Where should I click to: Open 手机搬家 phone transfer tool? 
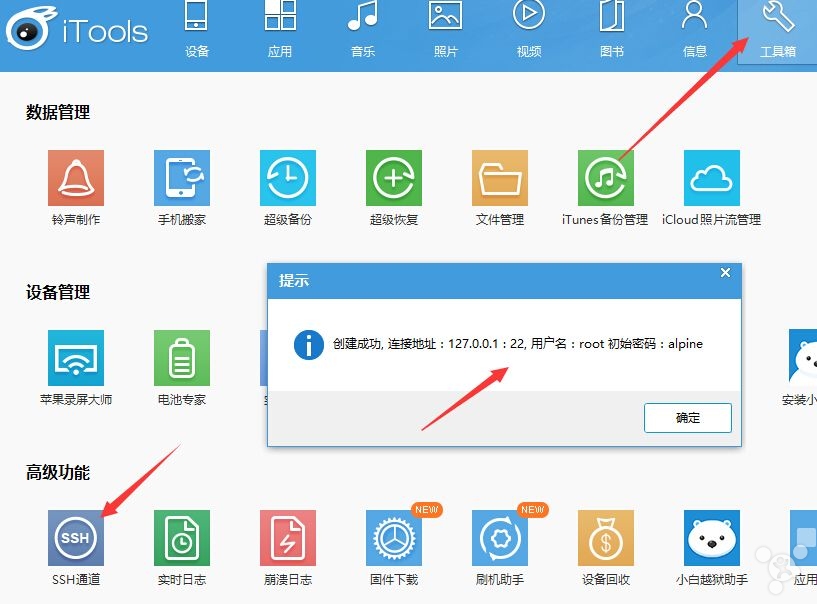tap(182, 188)
